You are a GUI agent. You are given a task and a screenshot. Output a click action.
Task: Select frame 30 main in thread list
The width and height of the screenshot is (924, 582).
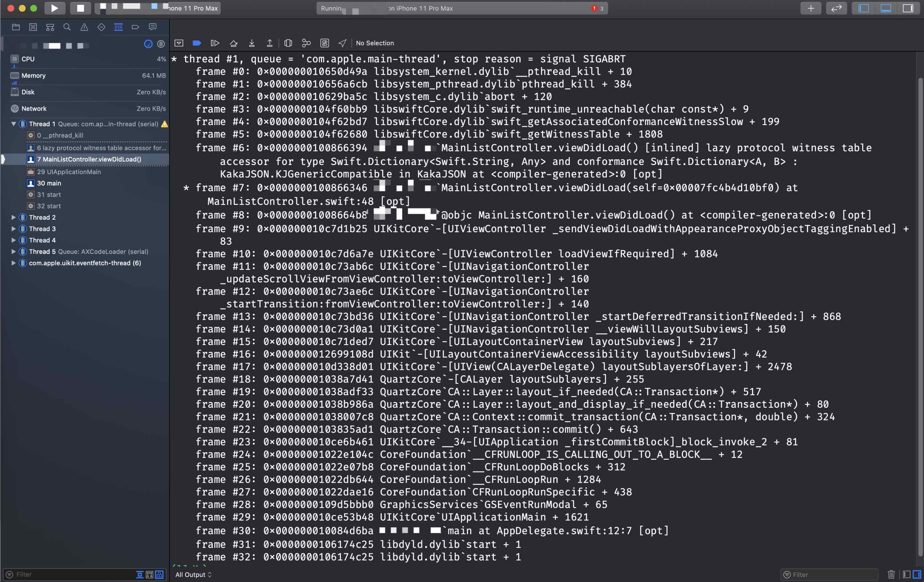coord(49,183)
